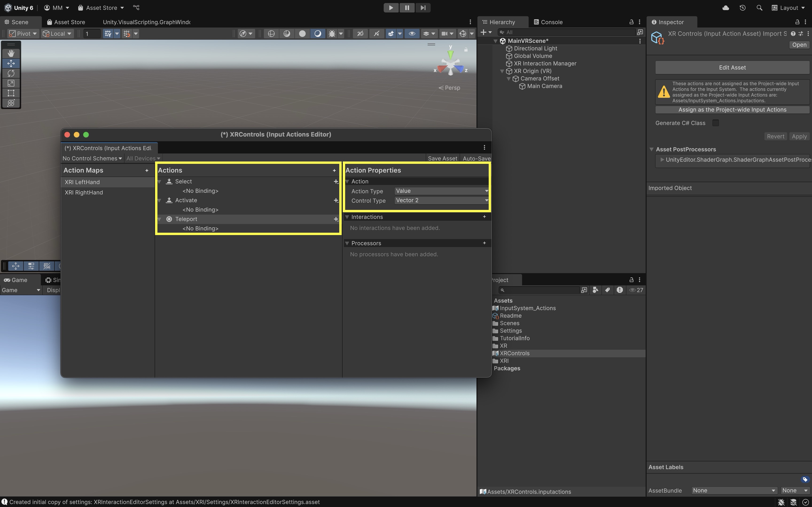Click Assign as the Project-wide Input Actions

click(x=732, y=110)
